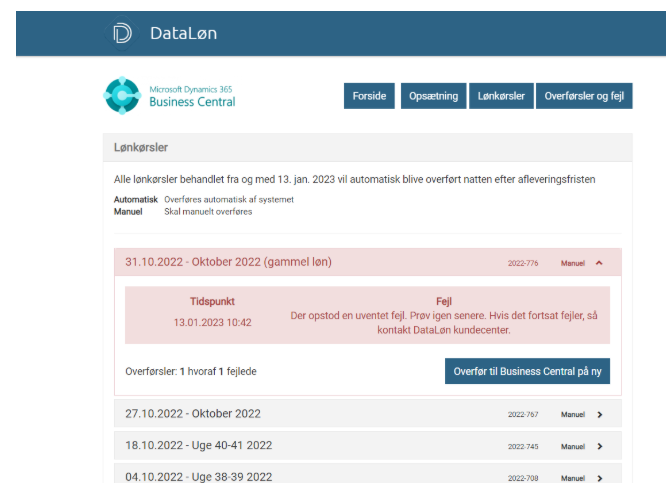The width and height of the screenshot is (666, 504).
Task: Select the 31.10.2022 Oktober 2022 header row
Action: [228, 262]
